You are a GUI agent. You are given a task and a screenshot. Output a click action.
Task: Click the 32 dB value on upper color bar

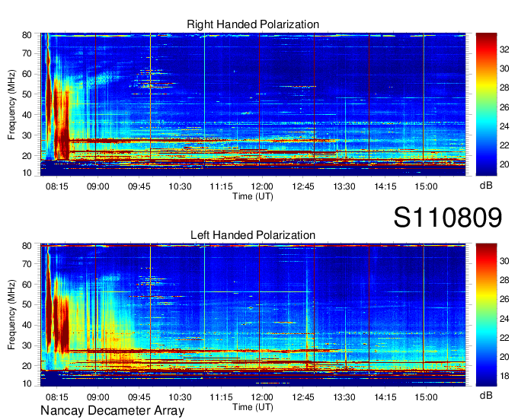(504, 49)
